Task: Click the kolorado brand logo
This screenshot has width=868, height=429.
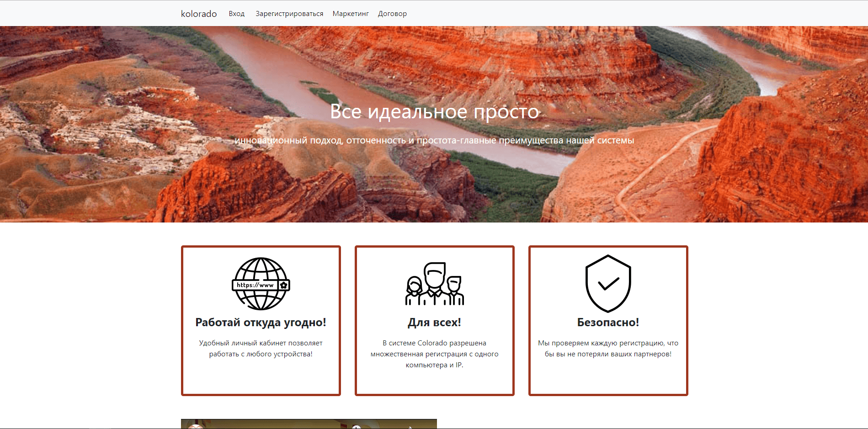Action: 199,13
